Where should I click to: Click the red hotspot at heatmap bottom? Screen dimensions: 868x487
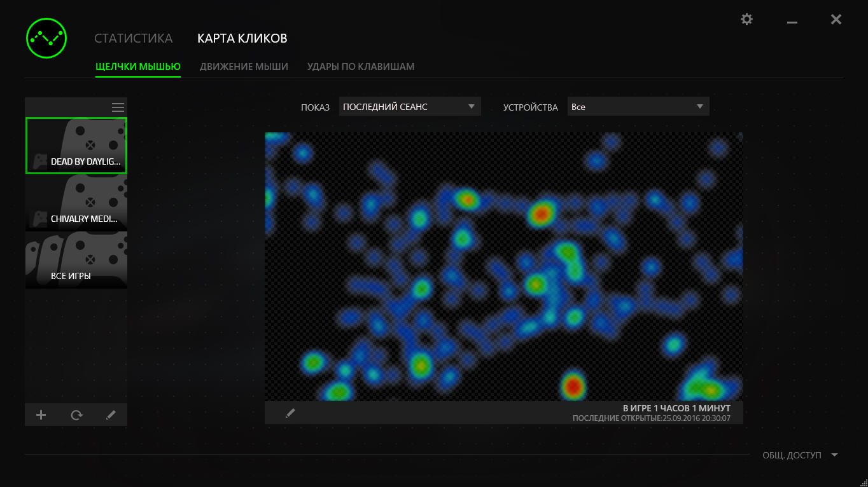pyautogui.click(x=573, y=385)
